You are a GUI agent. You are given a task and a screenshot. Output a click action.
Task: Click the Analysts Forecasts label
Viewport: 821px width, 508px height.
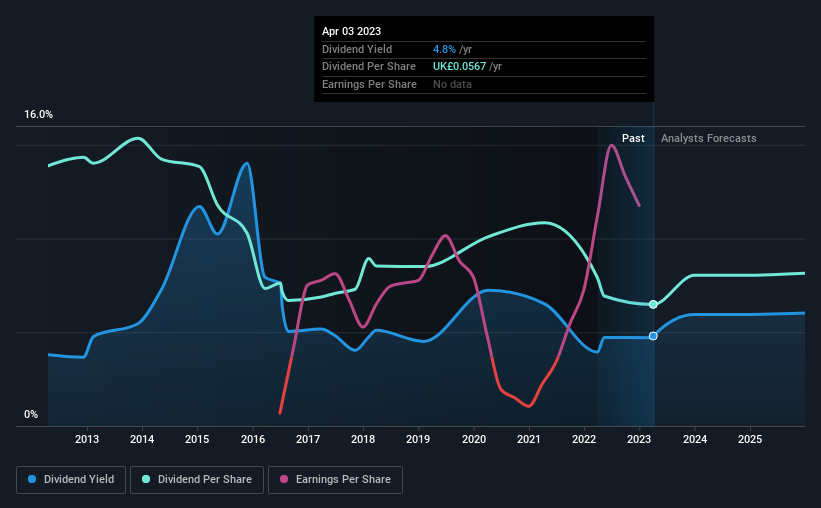[x=708, y=138]
